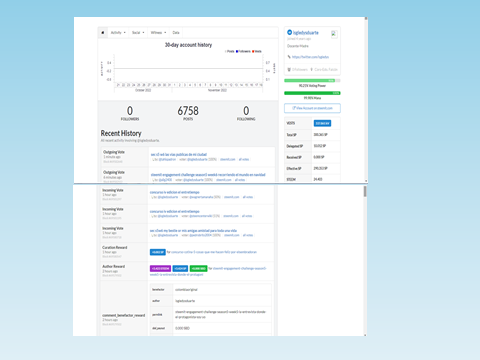
Task: Click the 0 Following counter
Action: pyautogui.click(x=246, y=113)
